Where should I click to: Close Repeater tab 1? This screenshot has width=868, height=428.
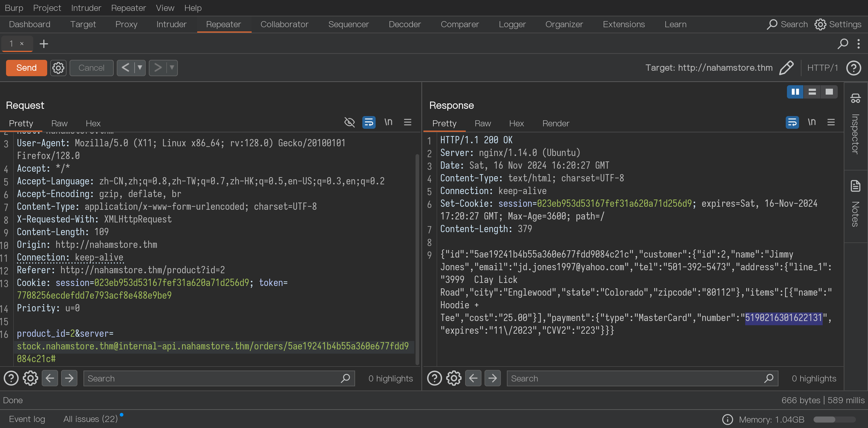click(22, 44)
